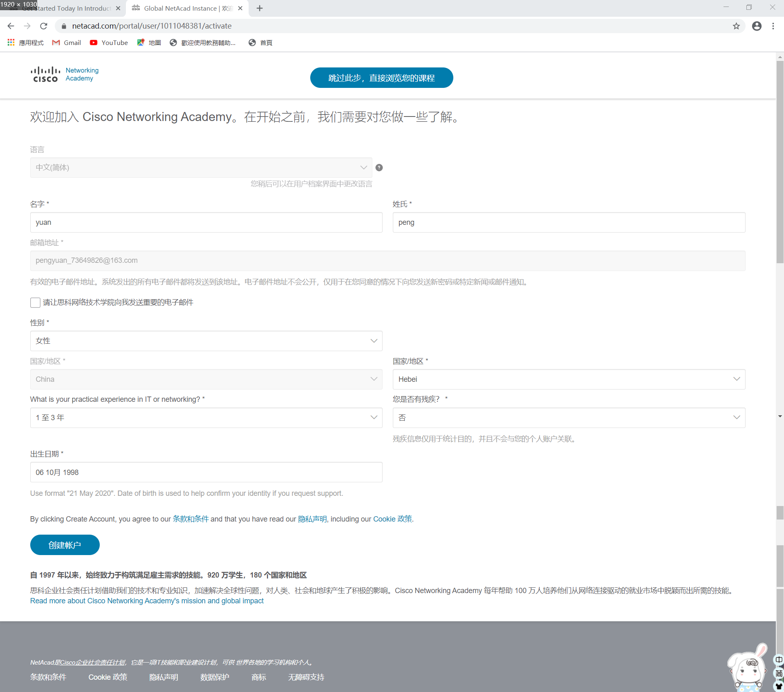
Task: Open Chrome's three-dot menu
Action: 773,26
